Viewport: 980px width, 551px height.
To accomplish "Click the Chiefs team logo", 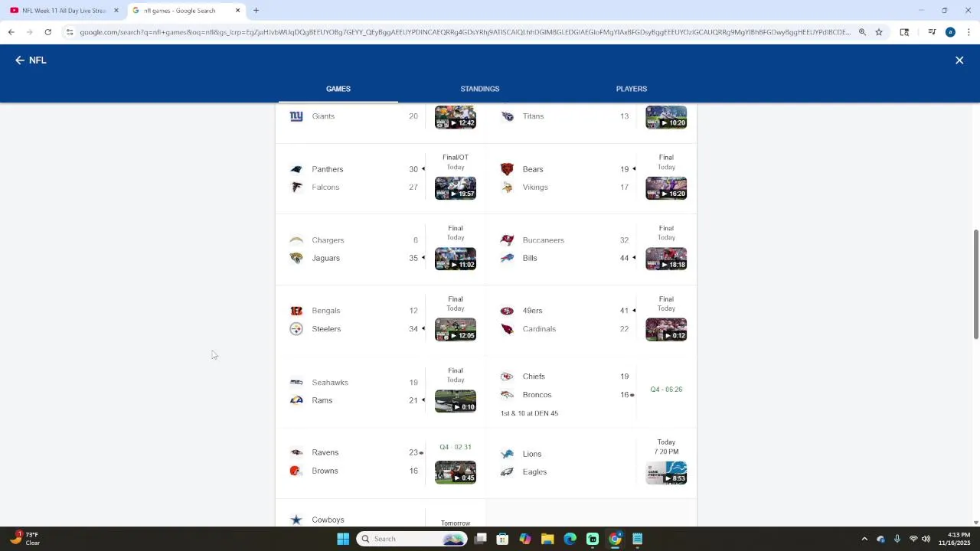I will tap(507, 377).
